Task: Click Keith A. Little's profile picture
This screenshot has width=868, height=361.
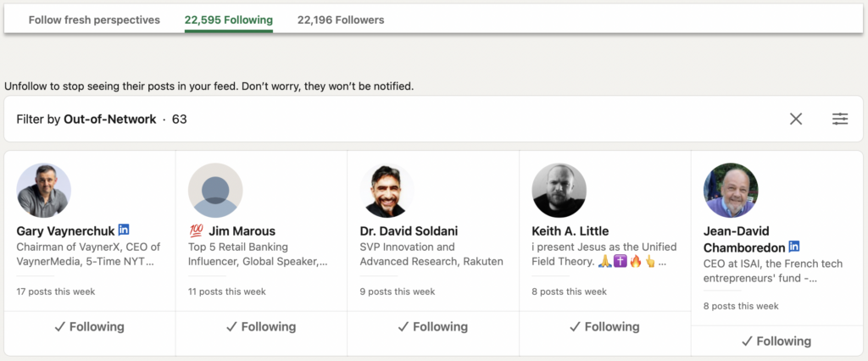Action: (559, 191)
